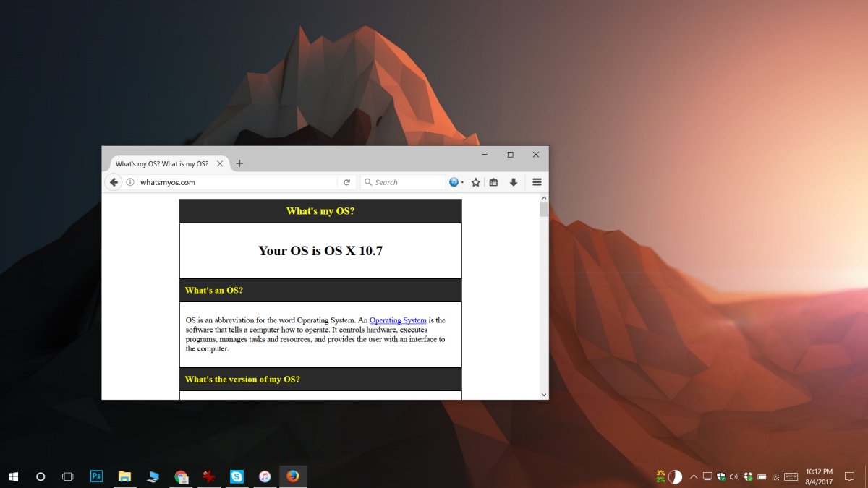This screenshot has width=868, height=488.
Task: Minimize the Firefox window
Action: pyautogui.click(x=484, y=155)
